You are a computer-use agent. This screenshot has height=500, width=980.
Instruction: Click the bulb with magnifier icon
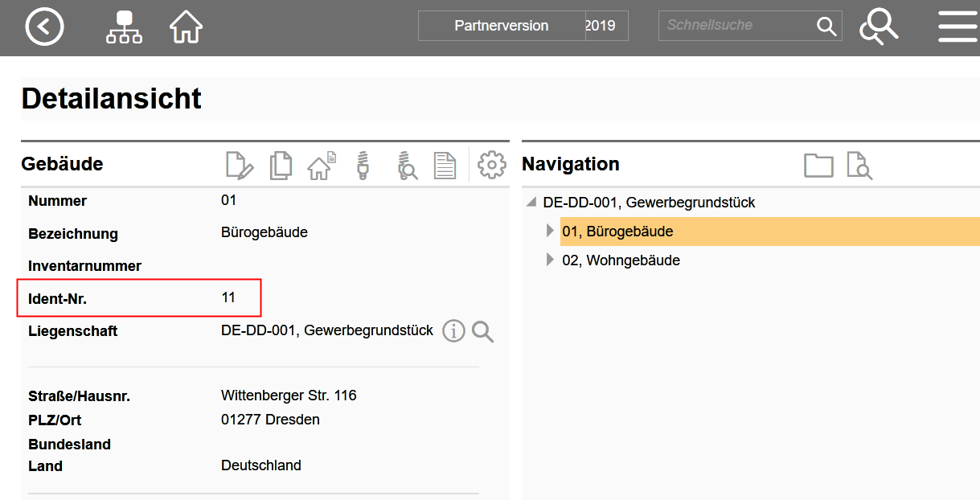pyautogui.click(x=407, y=165)
